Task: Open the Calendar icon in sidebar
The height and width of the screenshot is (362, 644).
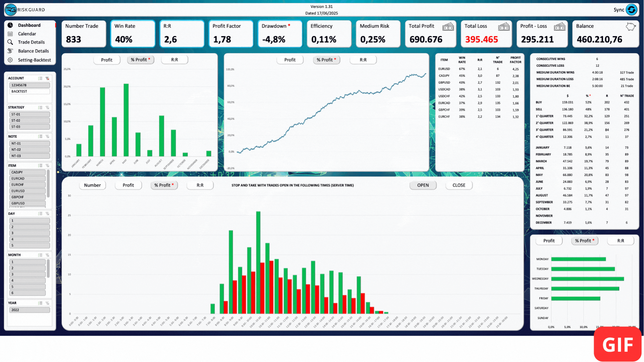Action: point(10,34)
